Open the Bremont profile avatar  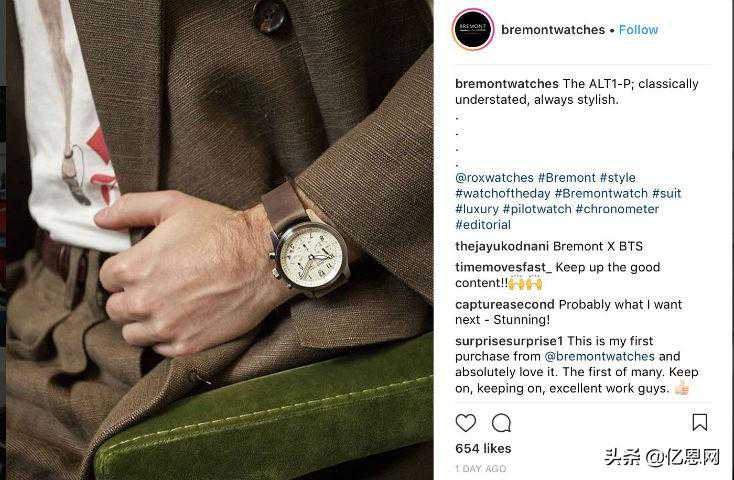[x=473, y=29]
